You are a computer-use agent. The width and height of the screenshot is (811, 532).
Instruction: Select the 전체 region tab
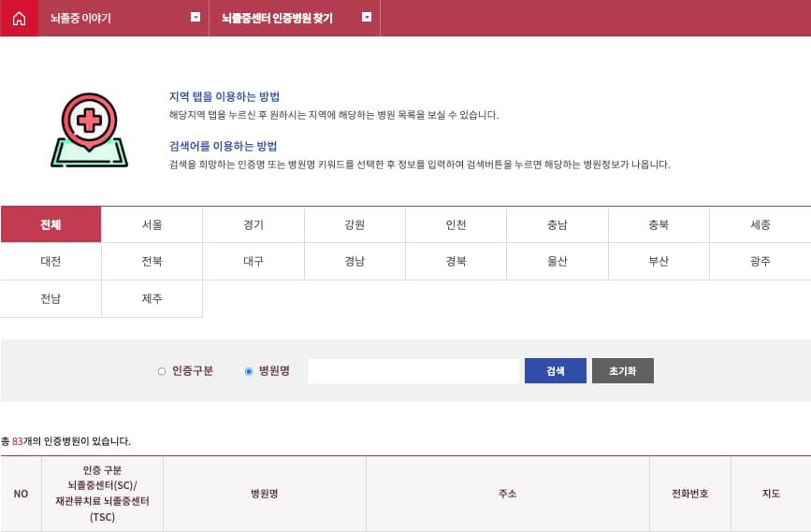click(51, 224)
